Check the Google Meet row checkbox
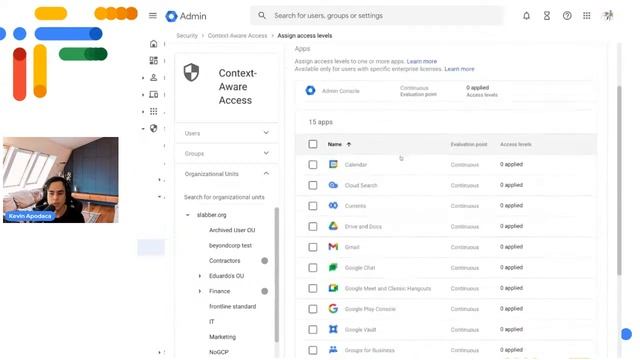Viewport: 640px width, 360px height. tap(313, 288)
